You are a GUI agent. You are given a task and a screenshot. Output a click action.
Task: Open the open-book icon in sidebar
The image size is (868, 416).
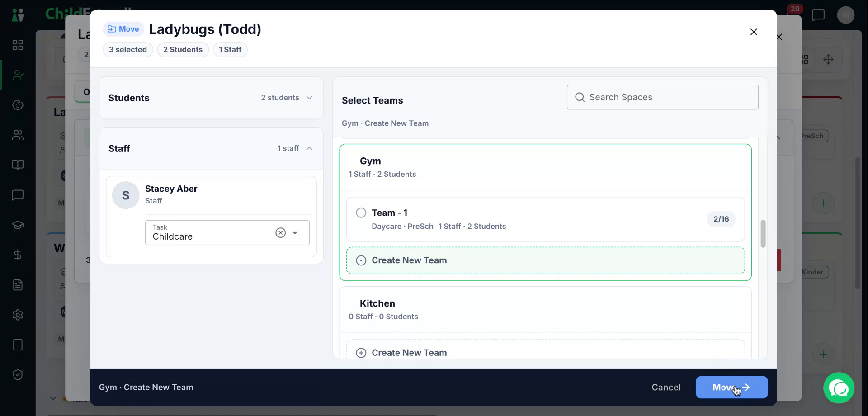[18, 165]
